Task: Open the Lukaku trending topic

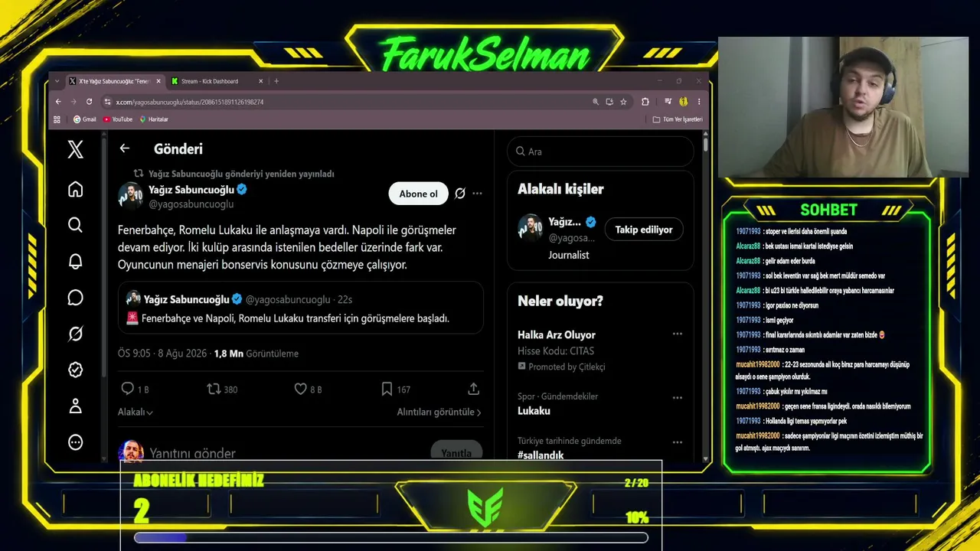Action: pyautogui.click(x=534, y=411)
